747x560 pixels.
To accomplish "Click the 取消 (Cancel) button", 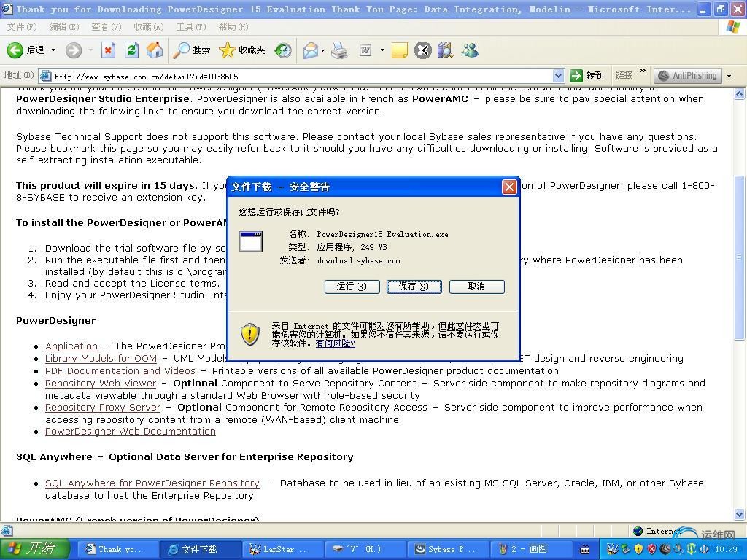I will pos(476,286).
